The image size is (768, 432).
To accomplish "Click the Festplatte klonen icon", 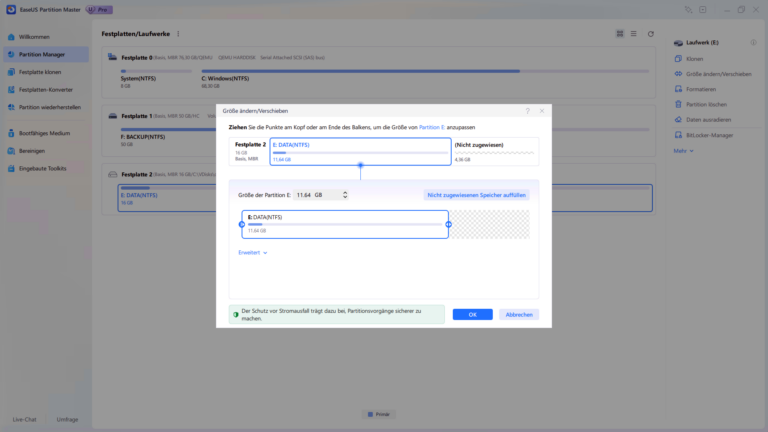I will [x=11, y=72].
